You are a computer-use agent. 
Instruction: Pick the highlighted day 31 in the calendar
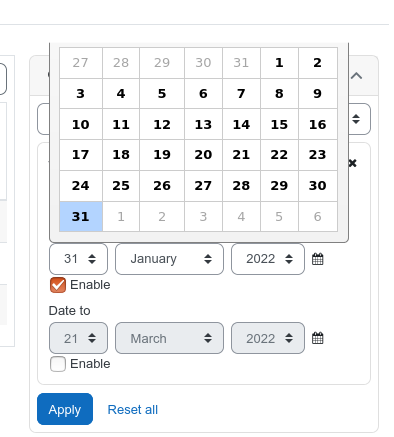tap(81, 217)
